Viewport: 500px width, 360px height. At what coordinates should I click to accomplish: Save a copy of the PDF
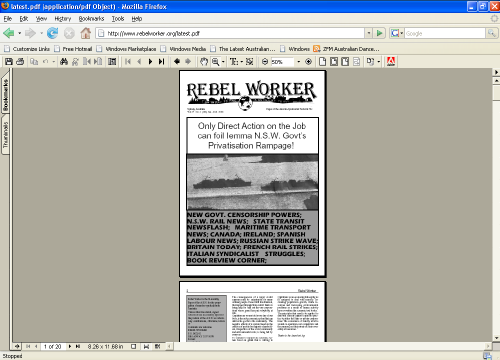(x=9, y=62)
